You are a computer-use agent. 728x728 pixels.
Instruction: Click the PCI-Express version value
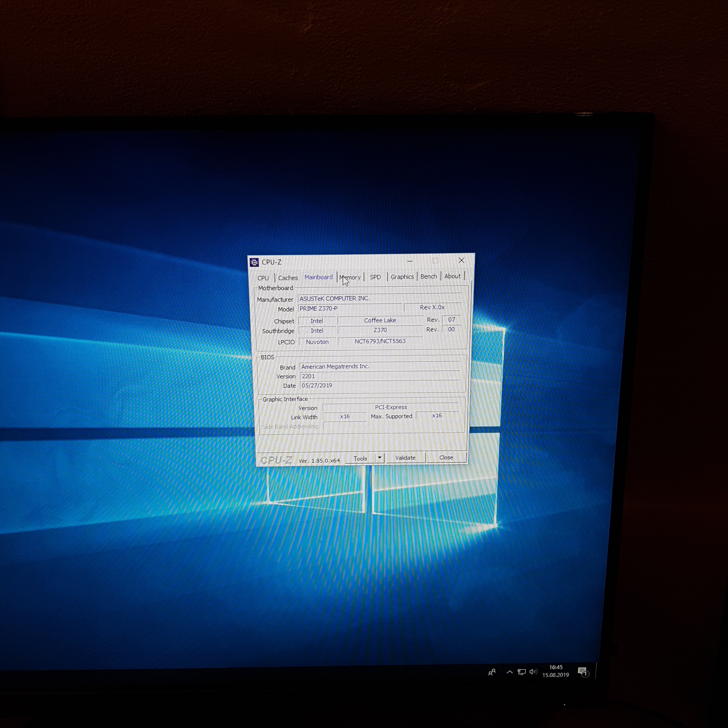[391, 407]
